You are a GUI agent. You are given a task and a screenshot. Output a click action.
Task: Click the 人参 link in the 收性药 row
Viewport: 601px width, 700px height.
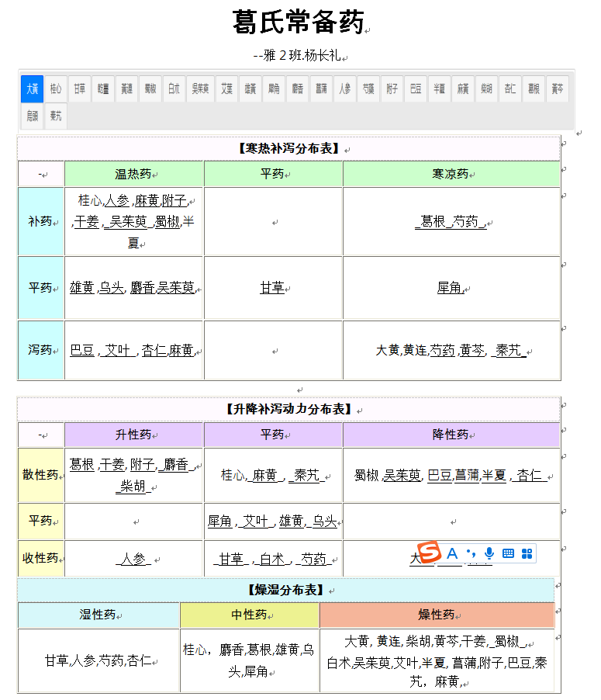133,559
